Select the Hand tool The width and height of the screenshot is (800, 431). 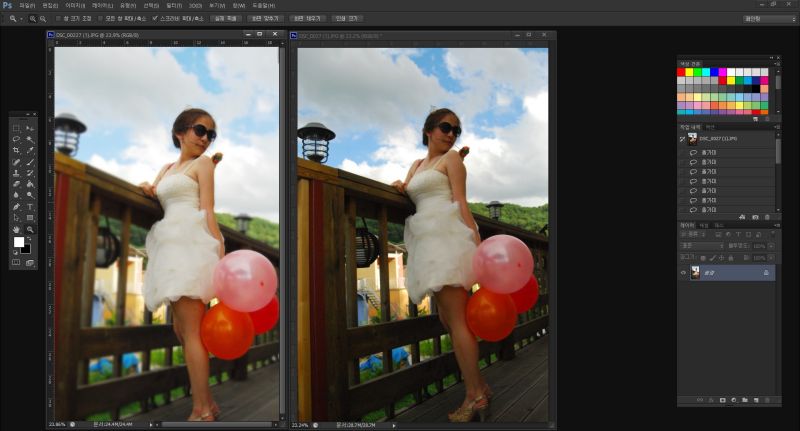[x=16, y=230]
